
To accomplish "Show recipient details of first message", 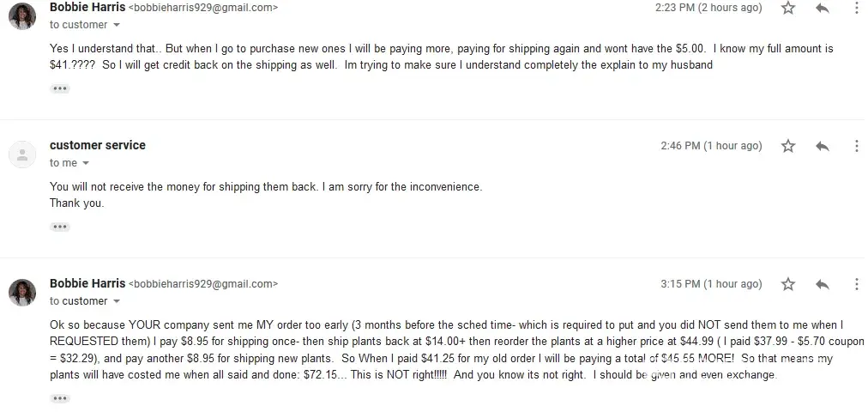I will pos(117,26).
